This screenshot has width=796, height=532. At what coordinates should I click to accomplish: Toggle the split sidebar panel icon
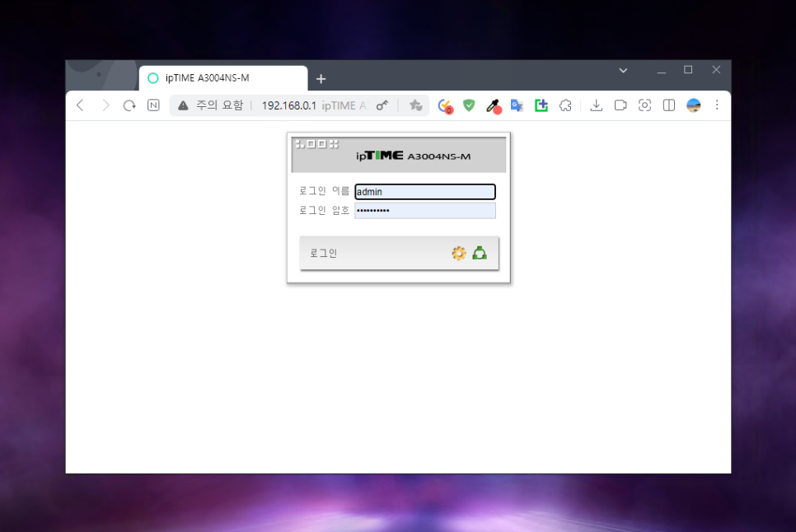(x=669, y=105)
